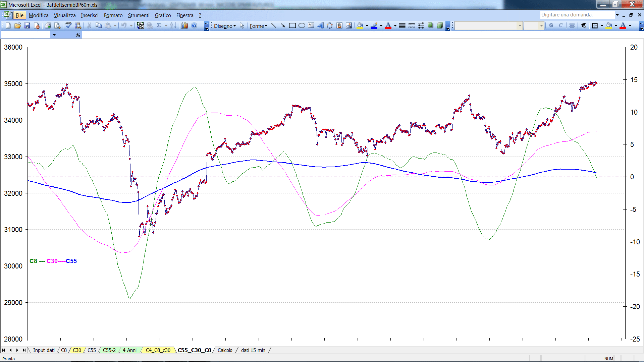Insert a diagram or organization chart

(330, 26)
